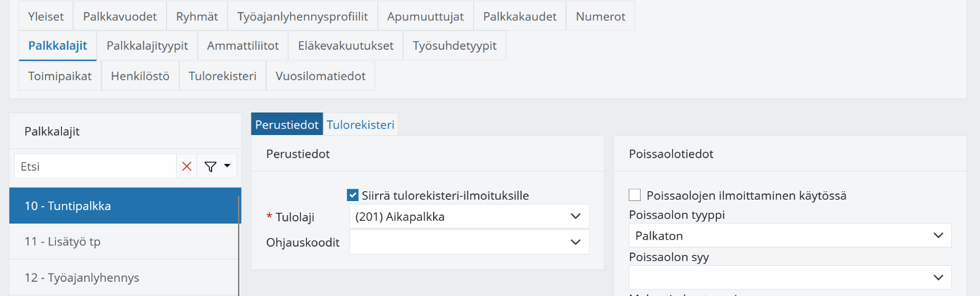Expand Poissaolon tyyppi dropdown showing Palkaton
The height and width of the screenshot is (296, 980).
pos(790,236)
